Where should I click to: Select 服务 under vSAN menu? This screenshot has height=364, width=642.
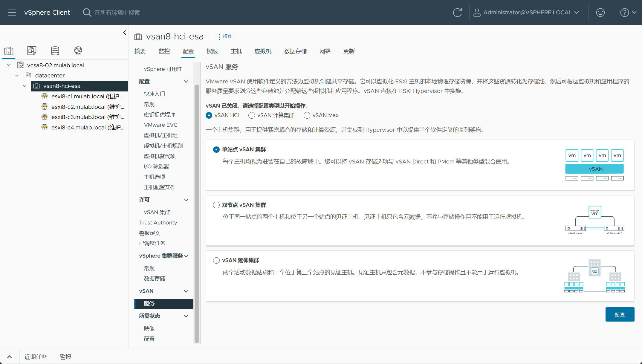click(x=164, y=304)
